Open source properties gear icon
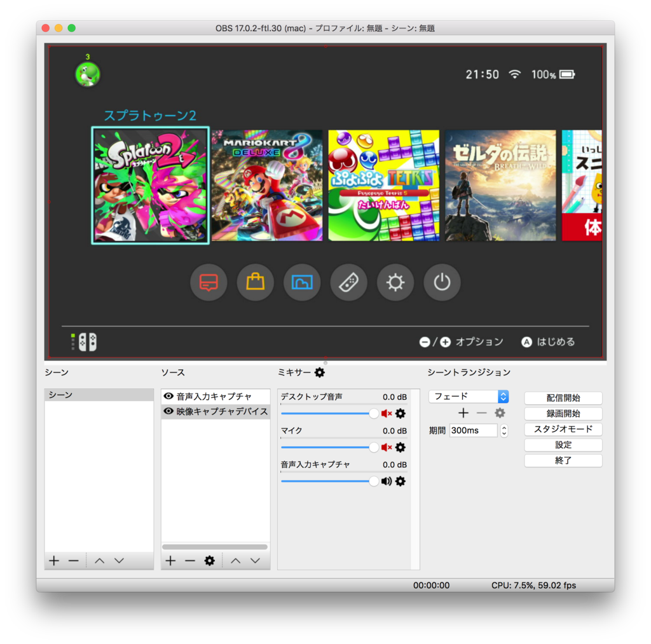This screenshot has width=651, height=644. [210, 561]
